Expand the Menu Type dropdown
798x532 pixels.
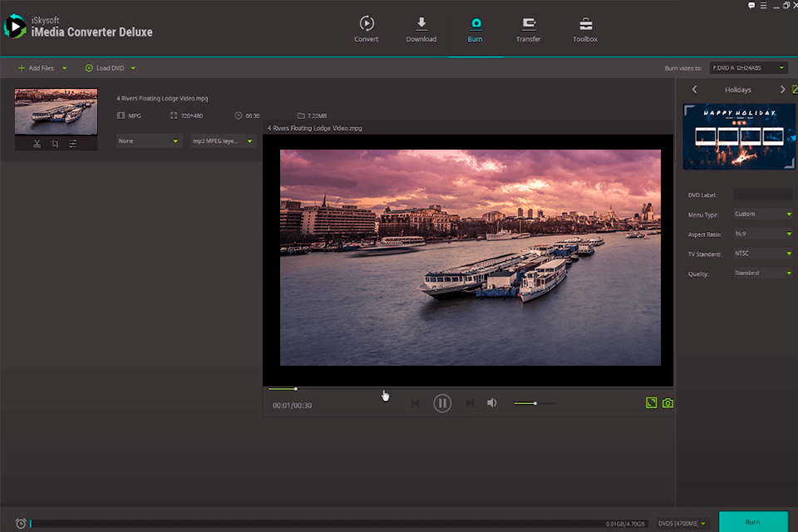762,214
